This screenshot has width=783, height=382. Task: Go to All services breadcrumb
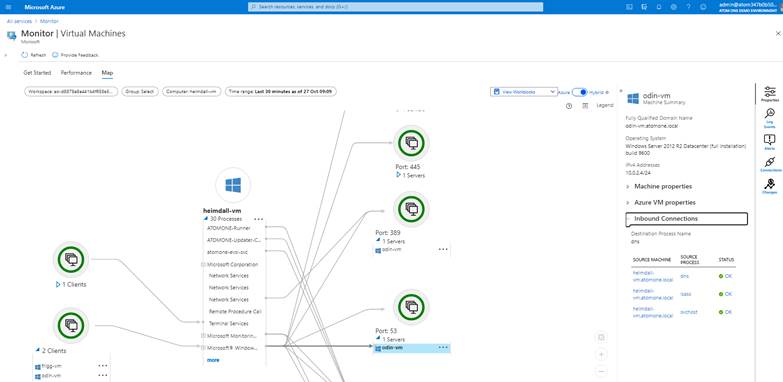[x=19, y=21]
